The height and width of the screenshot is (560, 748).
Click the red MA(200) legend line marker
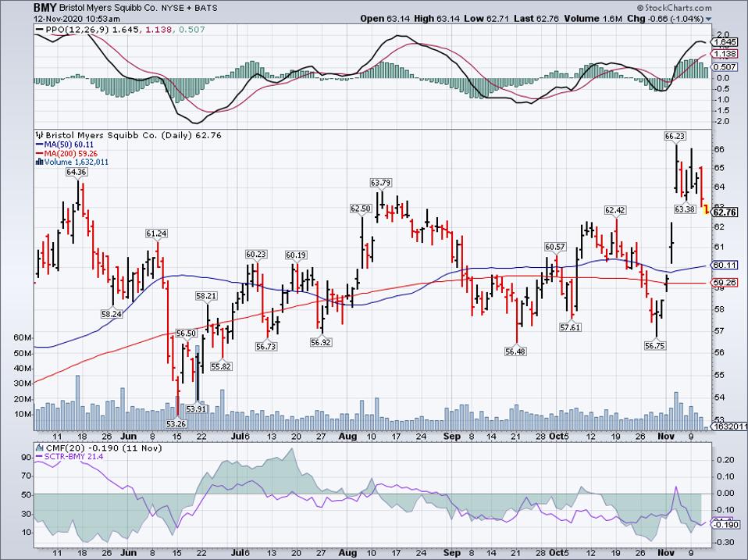pos(40,154)
